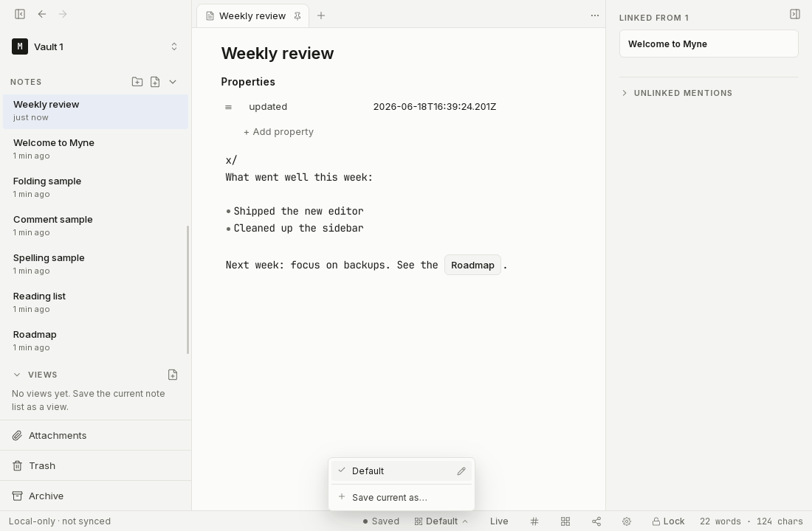Edit the updated timestamp value
Screen dimensions: 812x531
(x=435, y=107)
